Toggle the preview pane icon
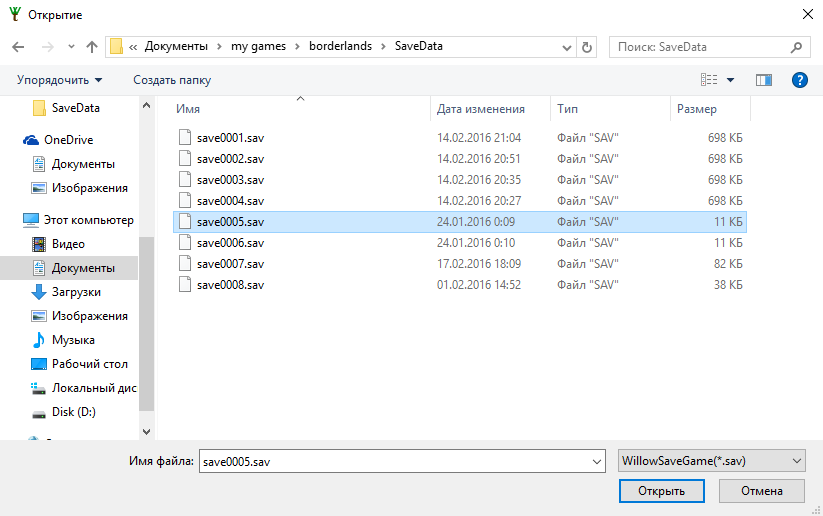 [764, 80]
